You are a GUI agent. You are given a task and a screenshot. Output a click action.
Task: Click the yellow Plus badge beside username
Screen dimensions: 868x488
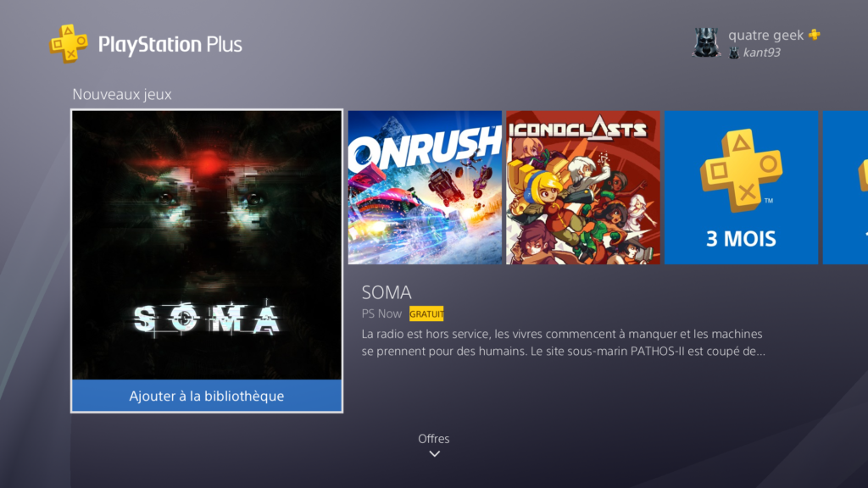coord(814,34)
